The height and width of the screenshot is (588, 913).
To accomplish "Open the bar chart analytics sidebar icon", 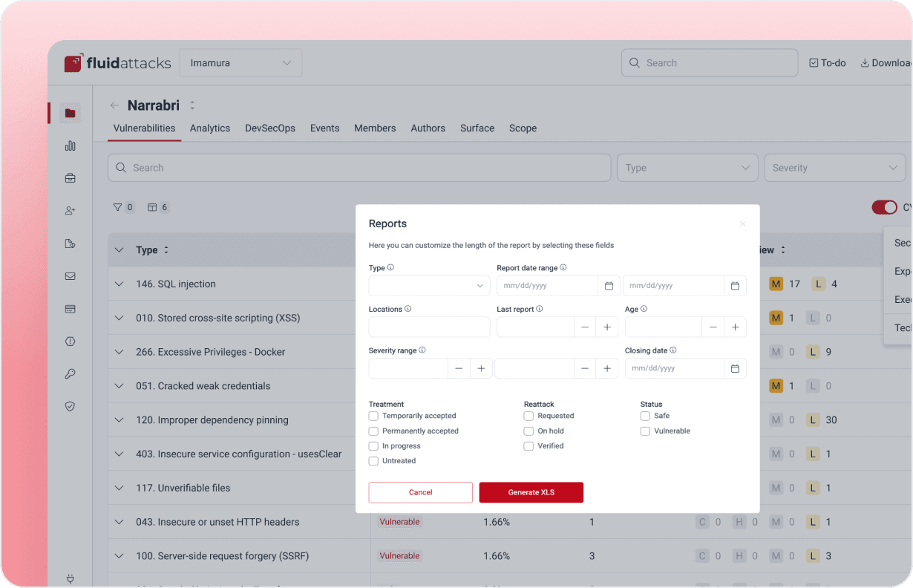I will click(71, 146).
